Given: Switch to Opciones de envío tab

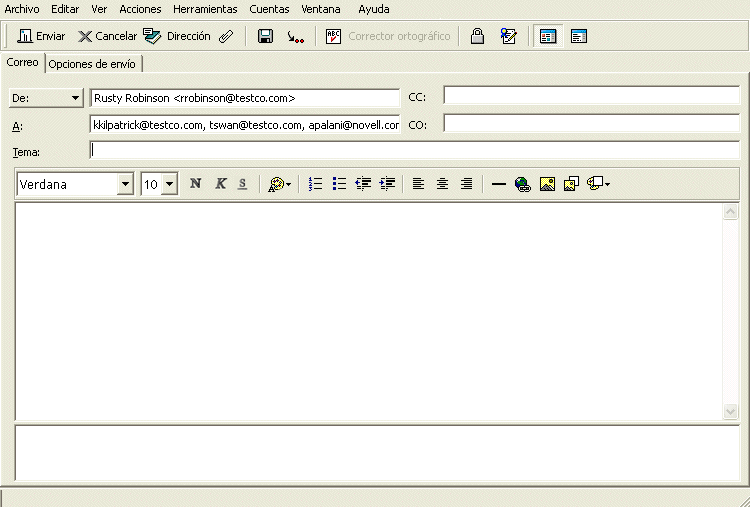Looking at the screenshot, I should click(92, 64).
